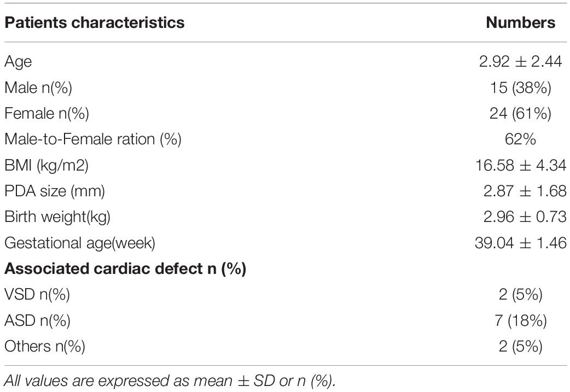Click the BMI value 16.58 ± 4.34

tap(521, 165)
